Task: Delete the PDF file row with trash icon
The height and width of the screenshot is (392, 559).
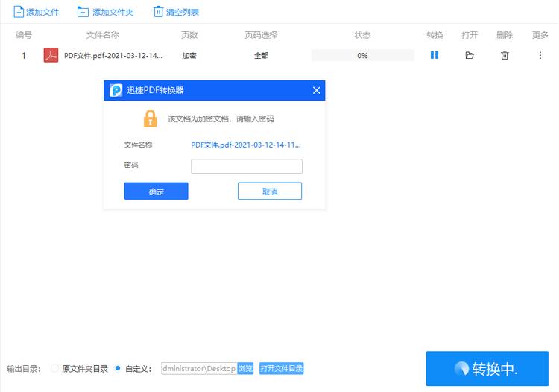Action: pyautogui.click(x=505, y=55)
